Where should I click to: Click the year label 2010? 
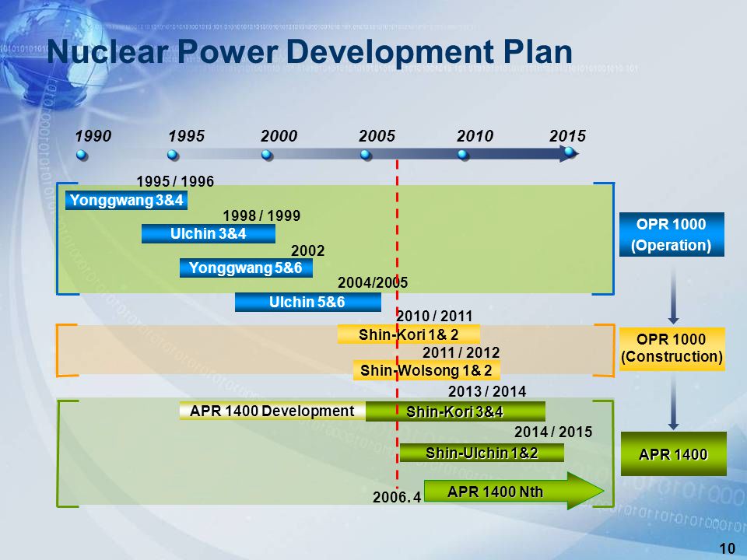475,136
